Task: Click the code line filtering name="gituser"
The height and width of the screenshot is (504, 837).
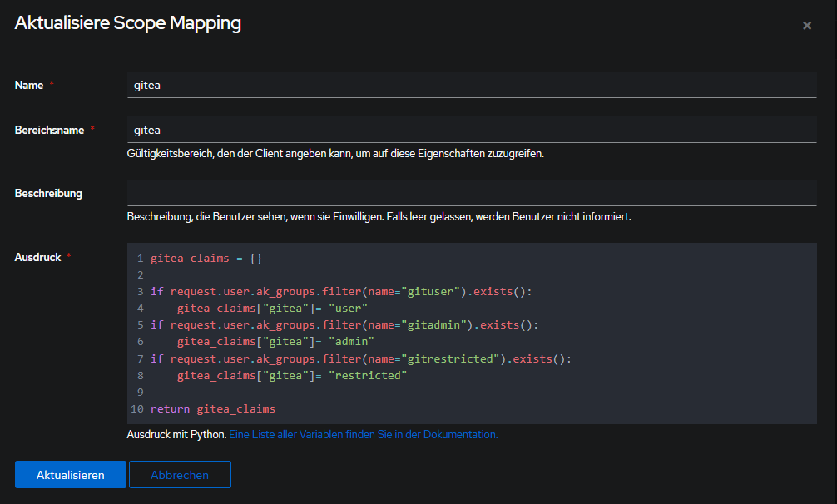Action: [x=340, y=292]
